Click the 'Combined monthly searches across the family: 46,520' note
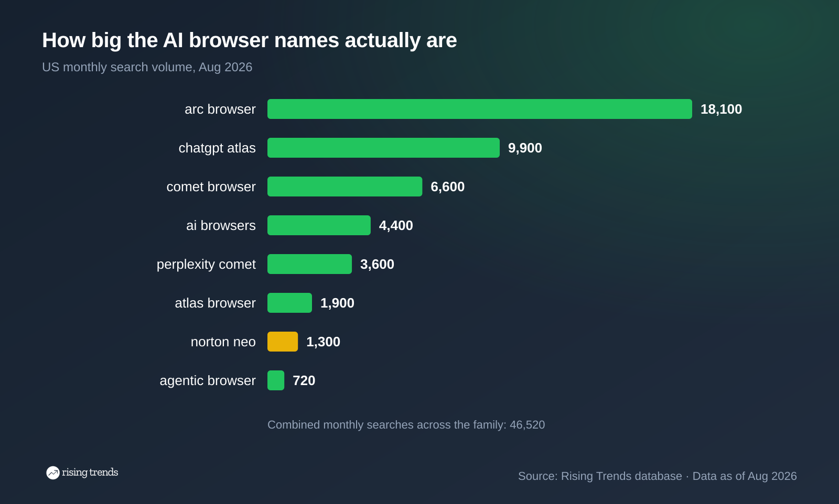 point(406,425)
